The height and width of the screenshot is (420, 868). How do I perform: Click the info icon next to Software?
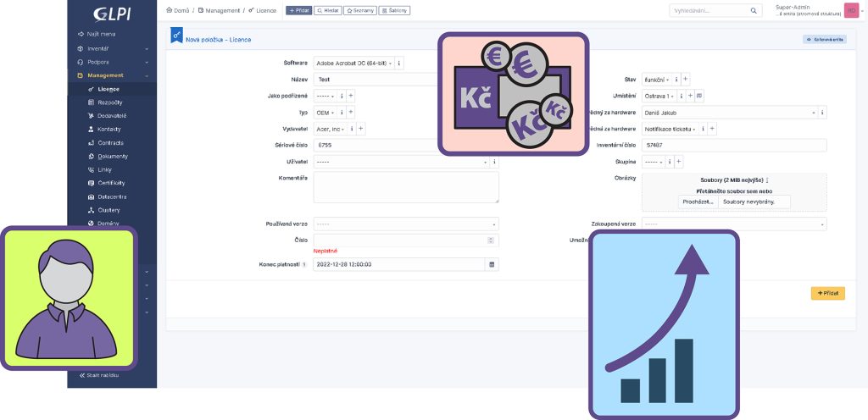point(399,64)
